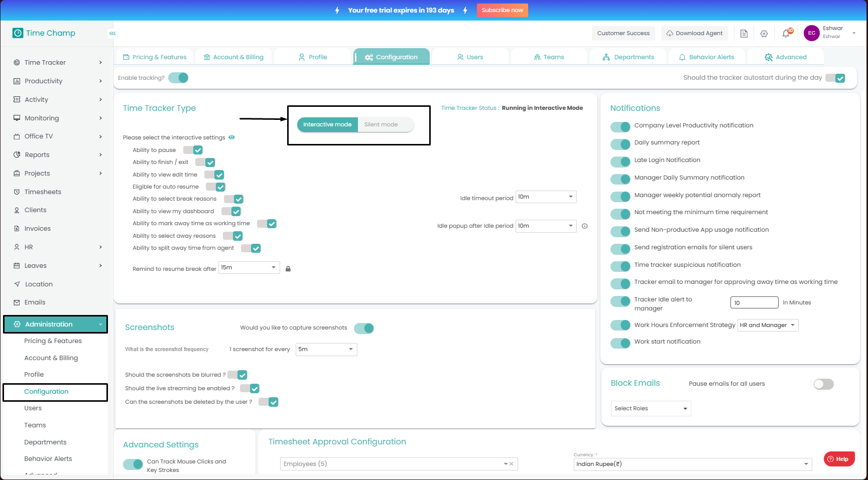Select Silent mode
This screenshot has height=480, width=868.
coord(386,125)
